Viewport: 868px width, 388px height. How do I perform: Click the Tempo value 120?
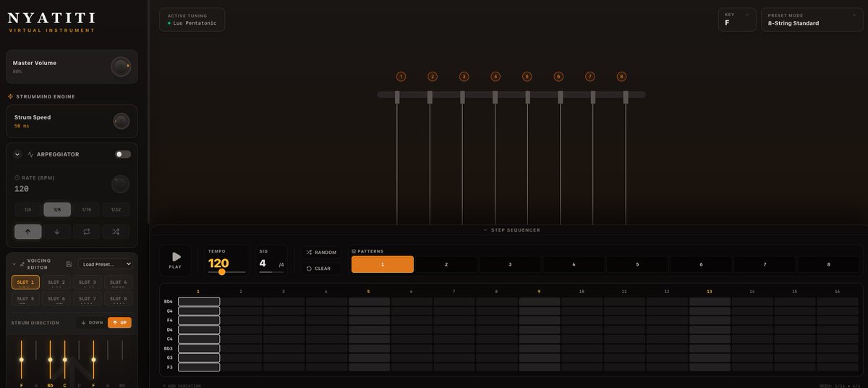[x=218, y=263]
